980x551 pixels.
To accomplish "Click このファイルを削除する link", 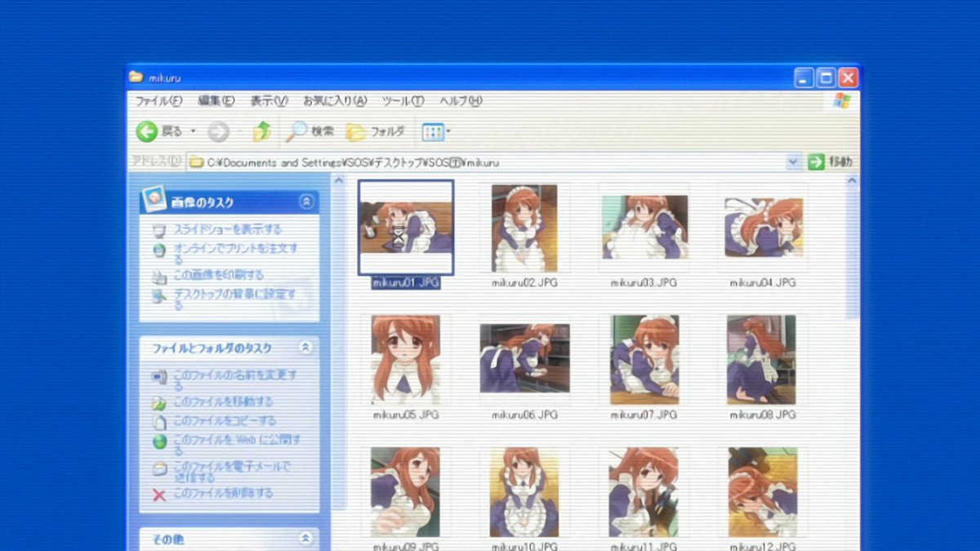I will click(223, 494).
